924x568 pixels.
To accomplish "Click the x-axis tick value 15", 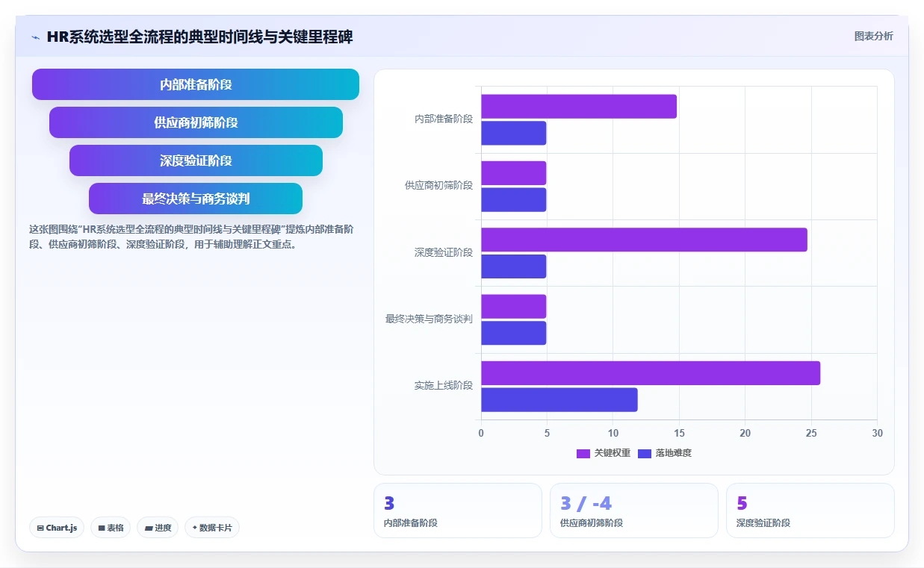I will [x=679, y=434].
